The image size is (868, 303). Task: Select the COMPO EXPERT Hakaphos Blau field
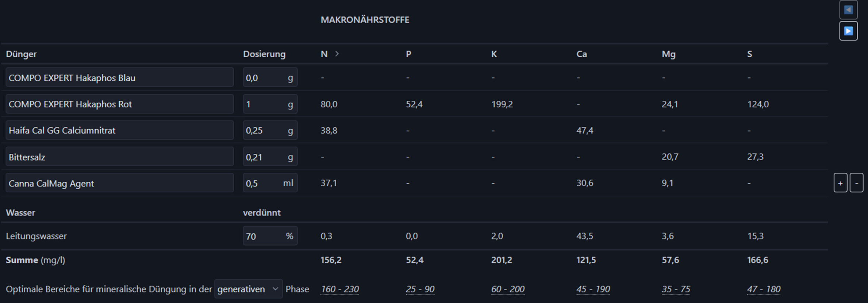tap(119, 77)
